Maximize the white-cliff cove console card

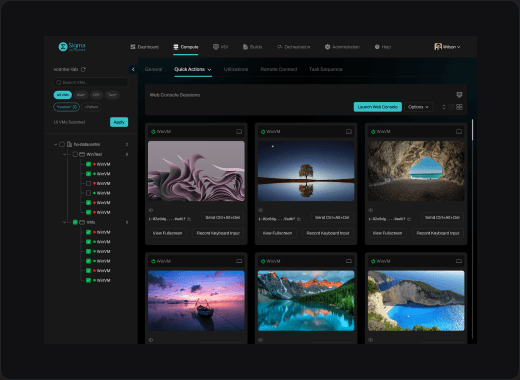[x=459, y=261]
